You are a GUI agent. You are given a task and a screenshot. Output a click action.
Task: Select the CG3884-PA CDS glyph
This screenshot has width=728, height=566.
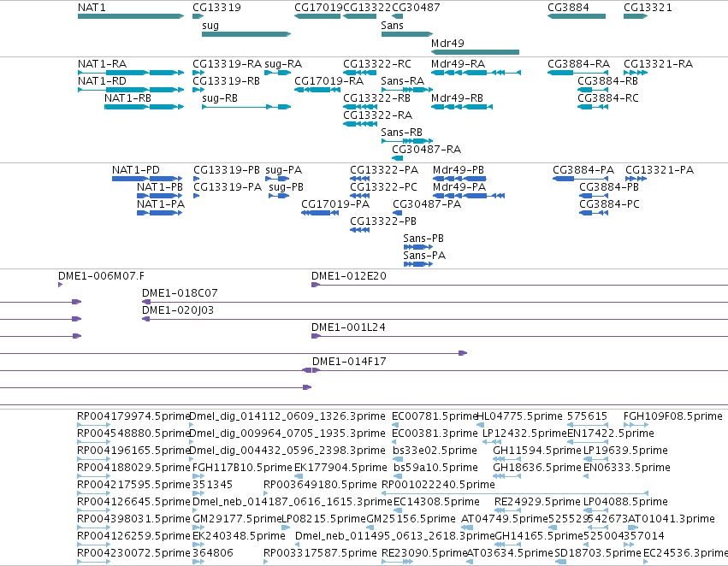(580, 179)
